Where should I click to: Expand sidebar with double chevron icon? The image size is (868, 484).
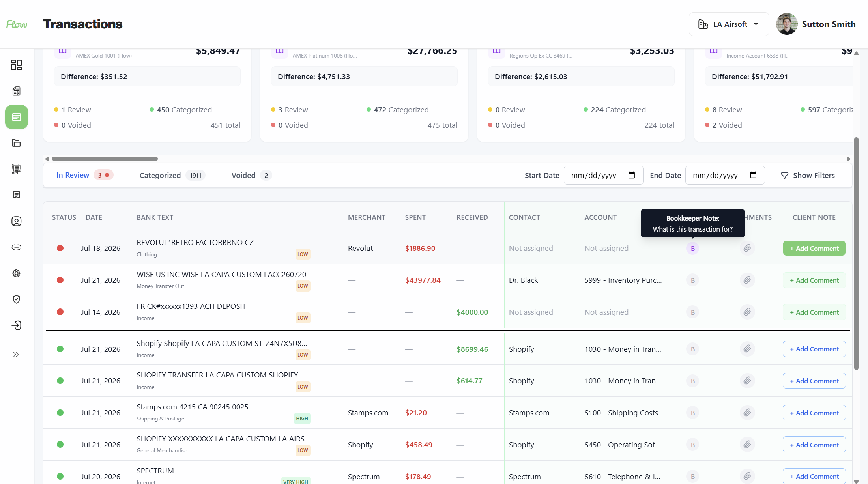coord(16,355)
